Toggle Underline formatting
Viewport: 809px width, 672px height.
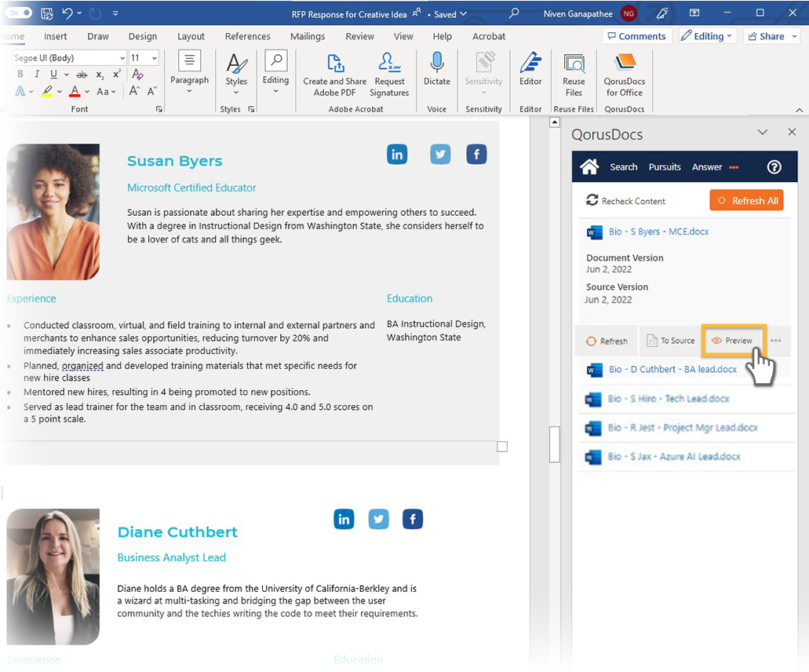[53, 74]
